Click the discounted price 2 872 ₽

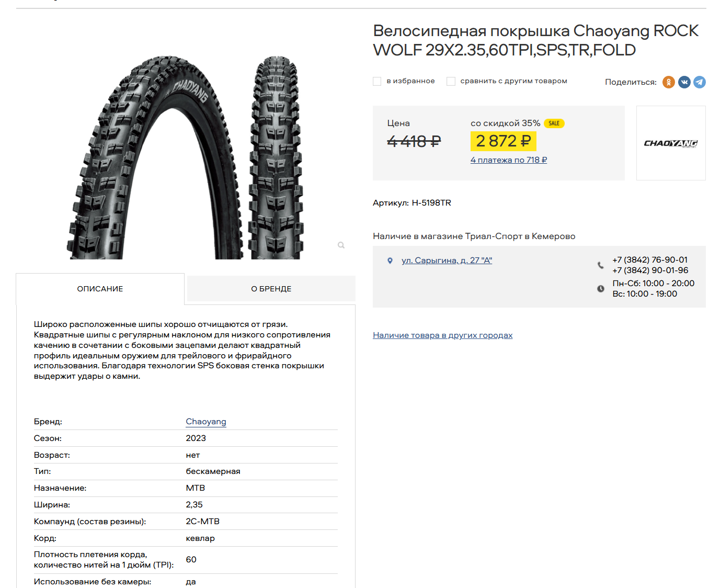pos(504,141)
